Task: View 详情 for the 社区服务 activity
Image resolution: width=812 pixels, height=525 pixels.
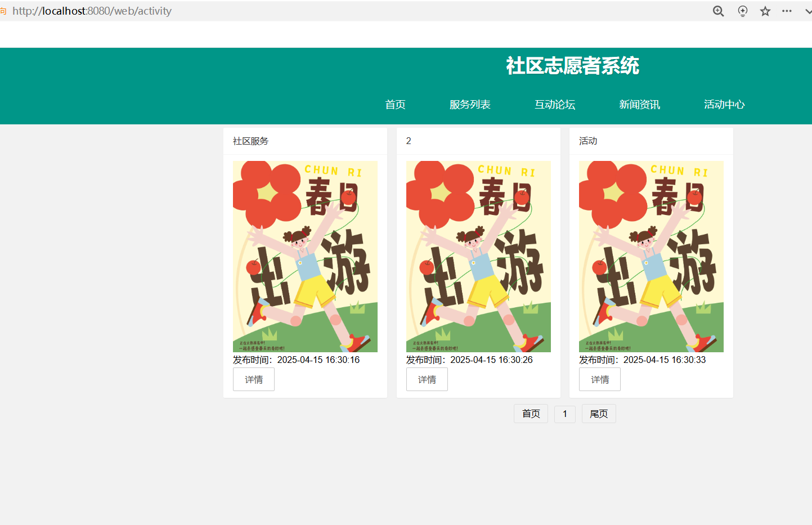Action: [x=254, y=379]
